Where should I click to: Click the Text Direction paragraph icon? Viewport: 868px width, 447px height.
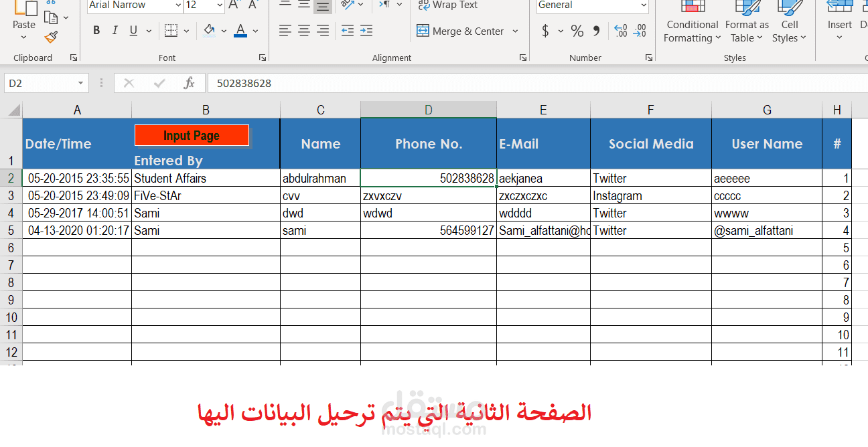tap(384, 5)
